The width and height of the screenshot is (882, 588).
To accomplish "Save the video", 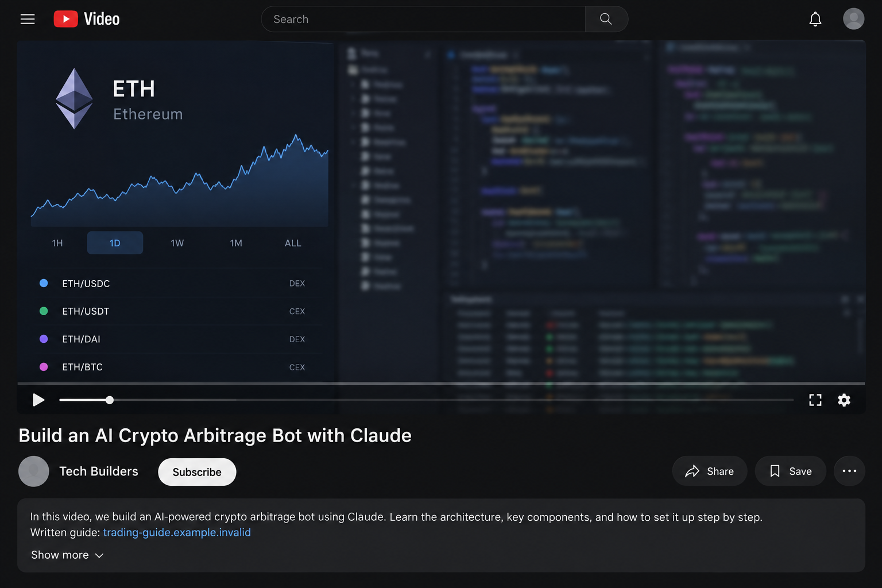I will coord(790,471).
